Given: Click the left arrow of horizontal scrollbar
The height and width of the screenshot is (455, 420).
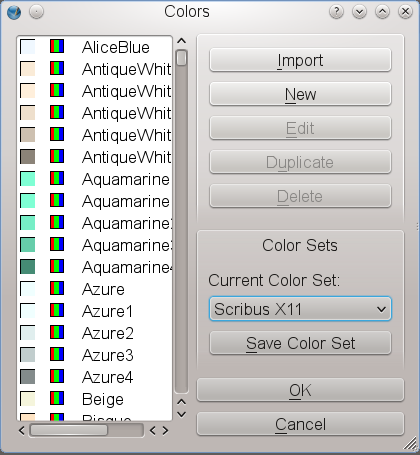Looking at the screenshot, I should click(x=22, y=431).
